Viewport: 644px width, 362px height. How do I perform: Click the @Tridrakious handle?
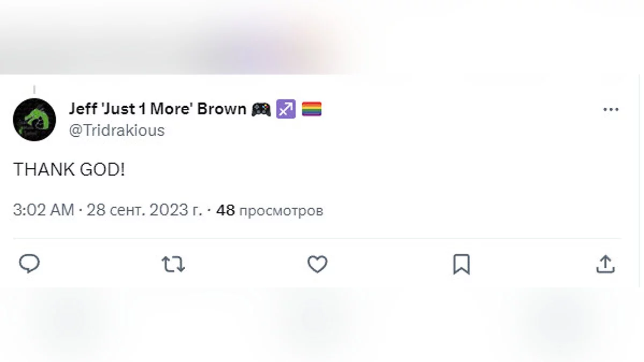click(x=116, y=130)
